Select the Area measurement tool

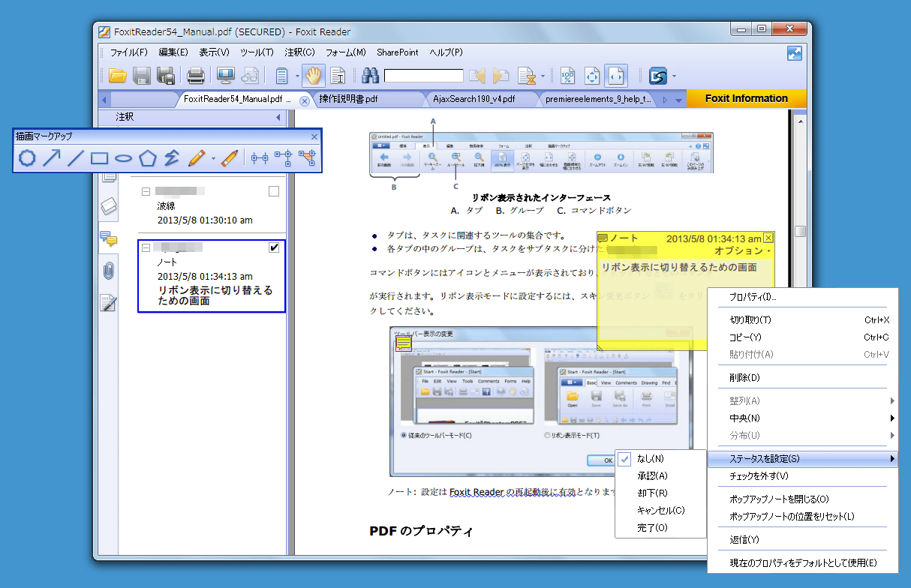coord(307,158)
